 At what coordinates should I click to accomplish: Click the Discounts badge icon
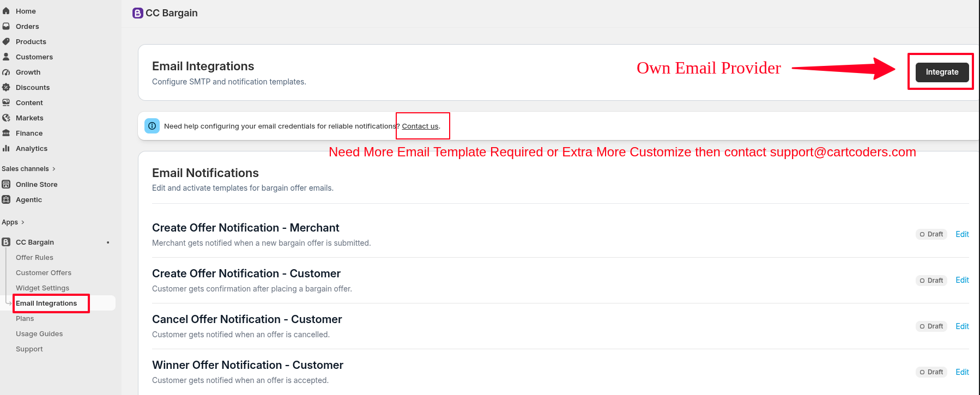click(x=6, y=87)
